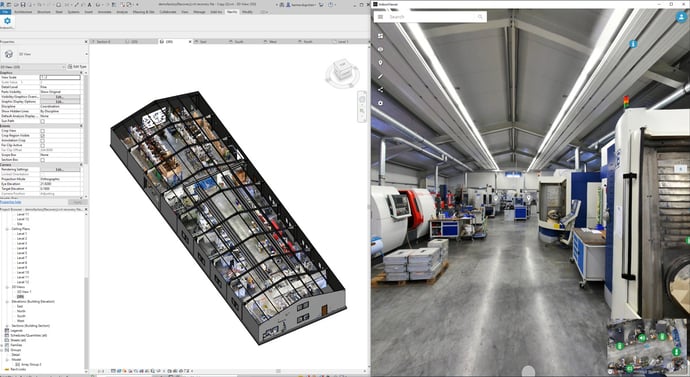Screen dimensions: 690x377
Task: Edit Graphic Display Options
Action: [x=60, y=102]
